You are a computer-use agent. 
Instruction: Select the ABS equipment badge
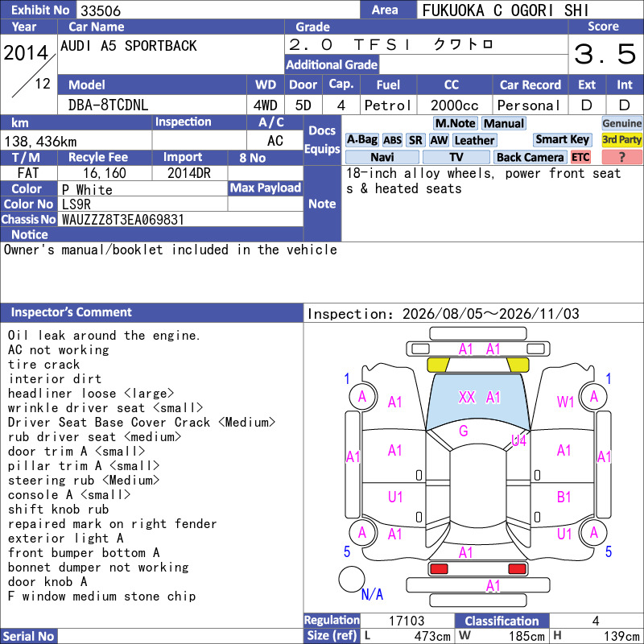point(392,140)
